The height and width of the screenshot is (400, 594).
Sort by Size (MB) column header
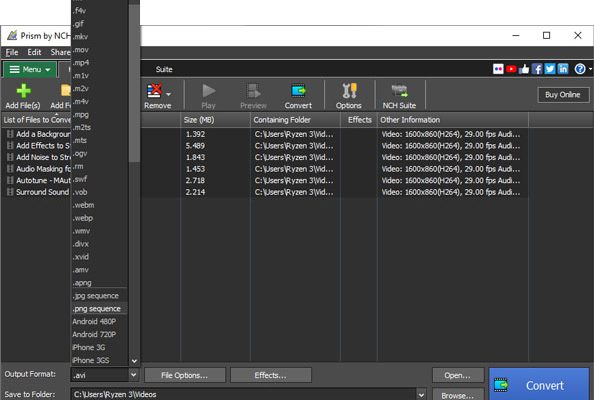tap(215, 120)
